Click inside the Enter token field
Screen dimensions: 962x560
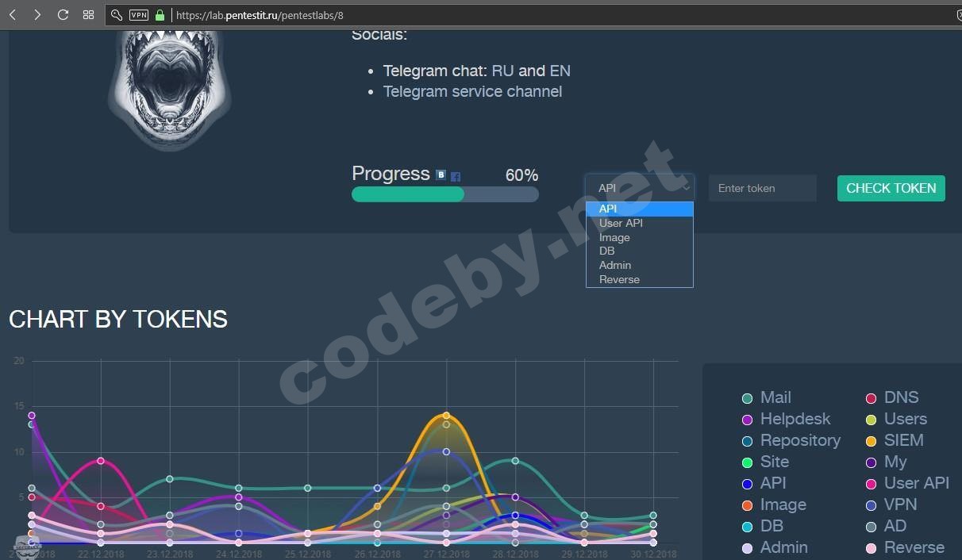coord(761,188)
